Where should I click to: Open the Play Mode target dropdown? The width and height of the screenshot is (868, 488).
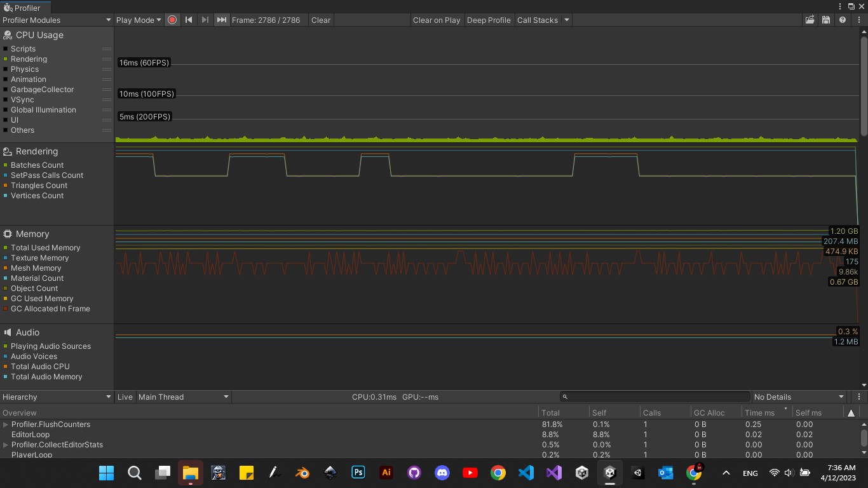pyautogui.click(x=139, y=20)
